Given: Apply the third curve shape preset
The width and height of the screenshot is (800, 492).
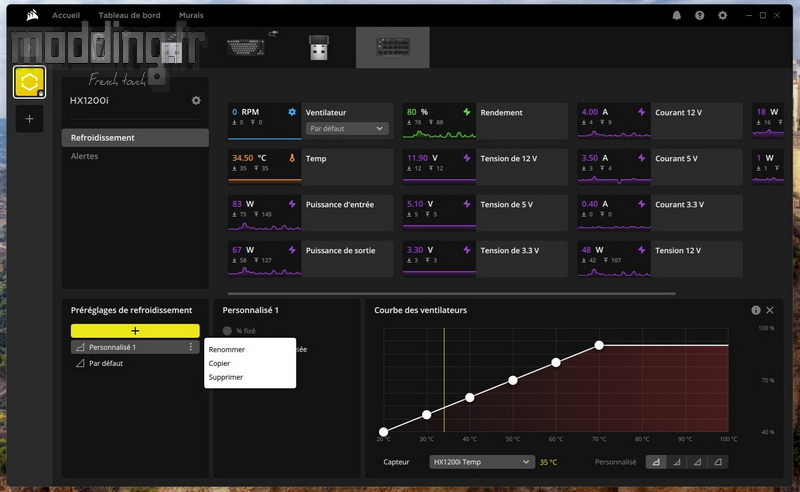Looking at the screenshot, I should pyautogui.click(x=697, y=462).
